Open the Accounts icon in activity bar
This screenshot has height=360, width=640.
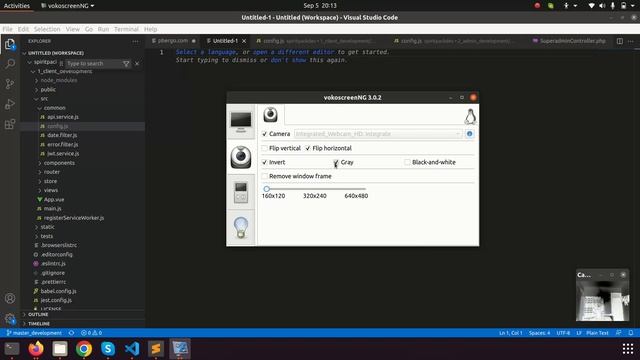[10, 298]
